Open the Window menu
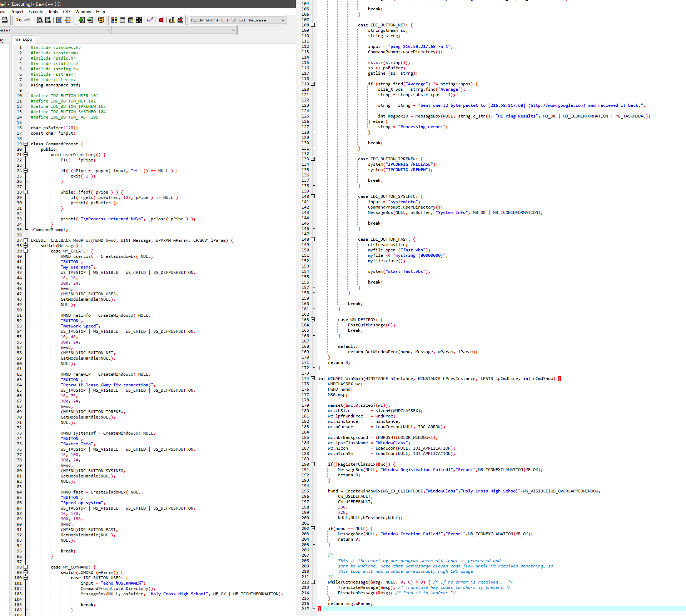 point(83,12)
